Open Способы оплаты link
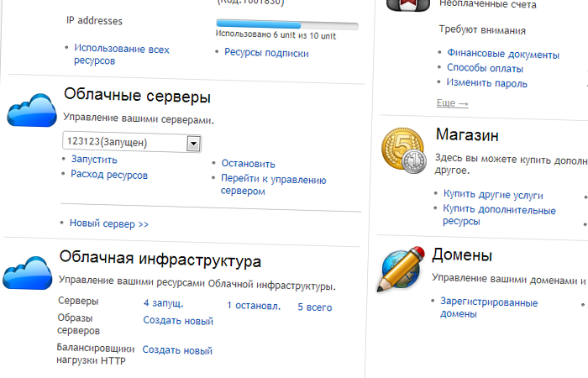Viewport: 588px width, 378px height. click(x=485, y=68)
